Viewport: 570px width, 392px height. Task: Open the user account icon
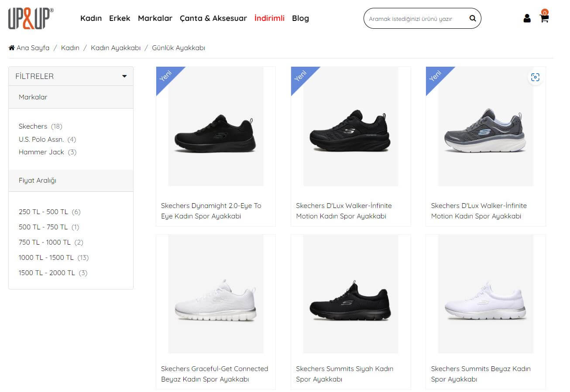(527, 18)
